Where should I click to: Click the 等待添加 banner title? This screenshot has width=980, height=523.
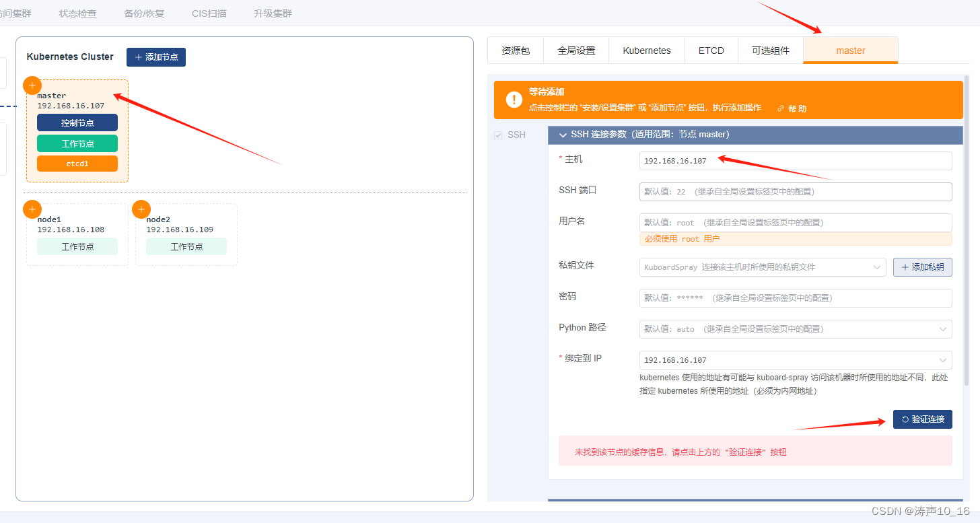(x=546, y=92)
